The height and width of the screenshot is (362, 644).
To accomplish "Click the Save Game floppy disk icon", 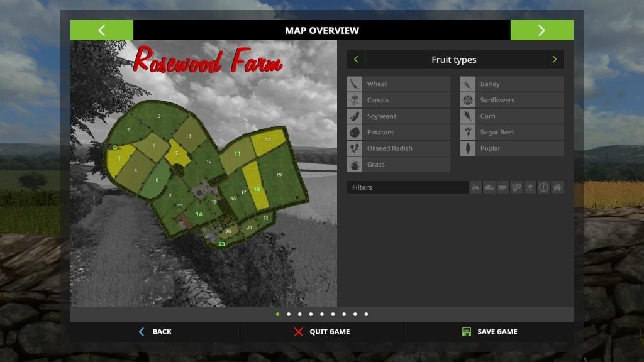I will 466,332.
